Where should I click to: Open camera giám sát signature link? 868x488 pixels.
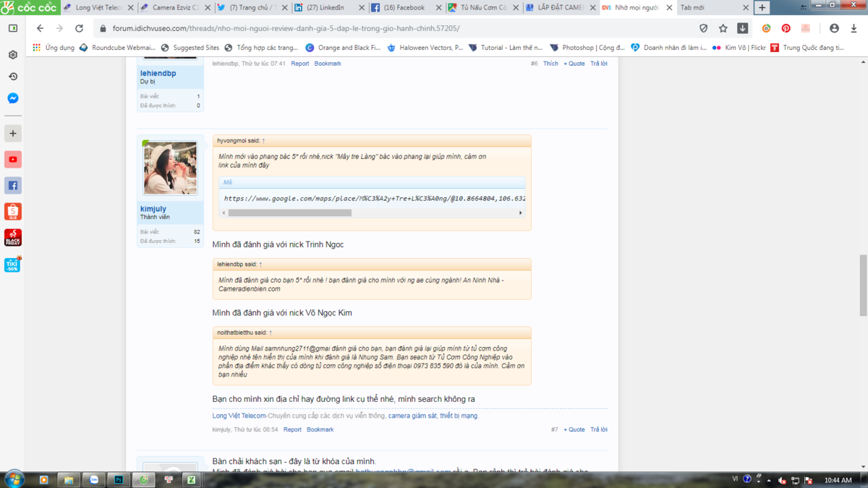[412, 416]
